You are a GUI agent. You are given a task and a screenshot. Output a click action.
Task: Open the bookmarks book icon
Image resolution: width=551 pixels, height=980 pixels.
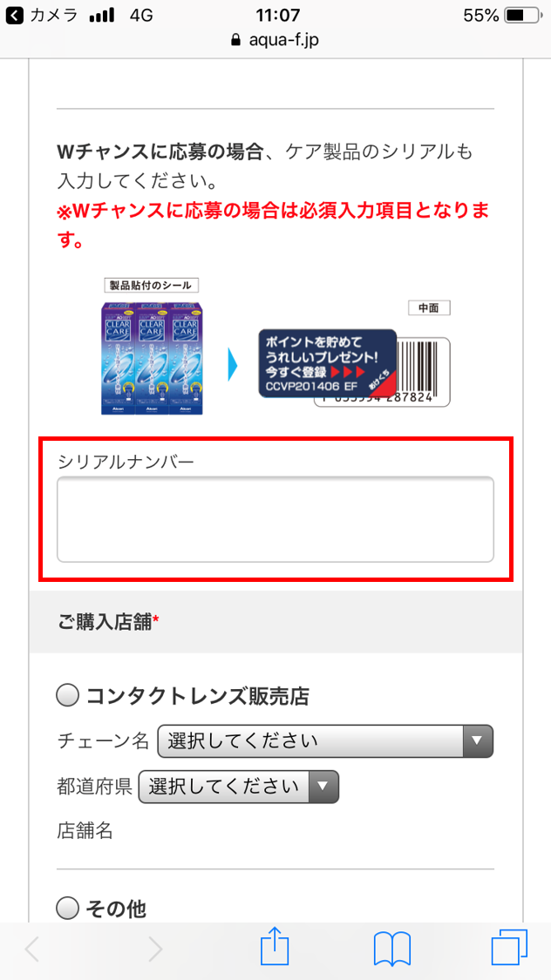(x=391, y=950)
